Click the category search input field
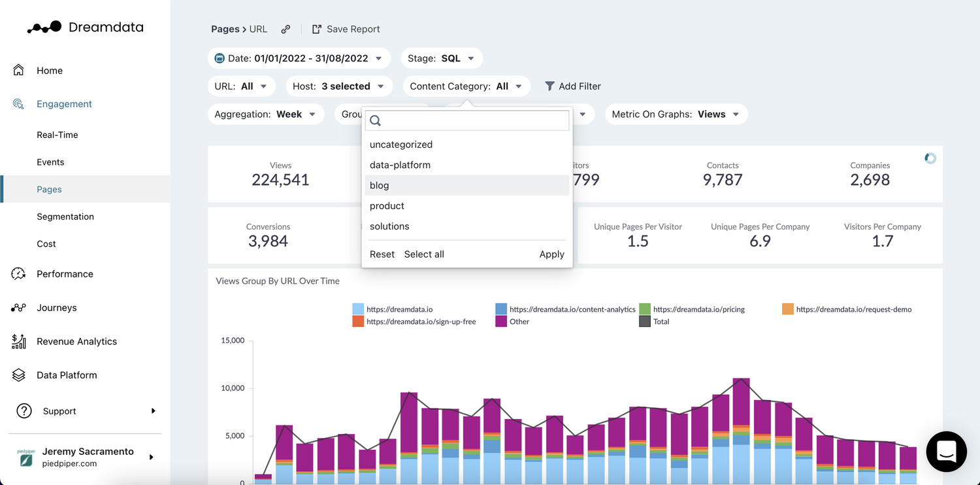The height and width of the screenshot is (485, 980). [467, 120]
